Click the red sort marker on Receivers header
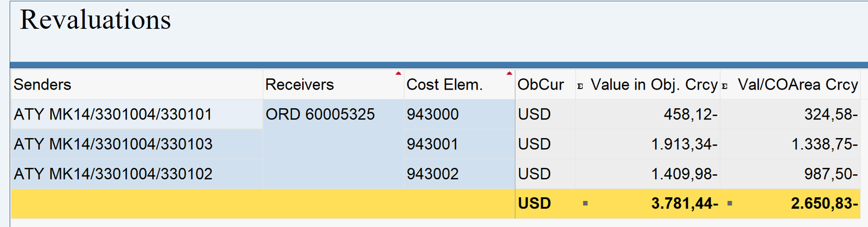Screen dimensions: 868x227 point(398,73)
